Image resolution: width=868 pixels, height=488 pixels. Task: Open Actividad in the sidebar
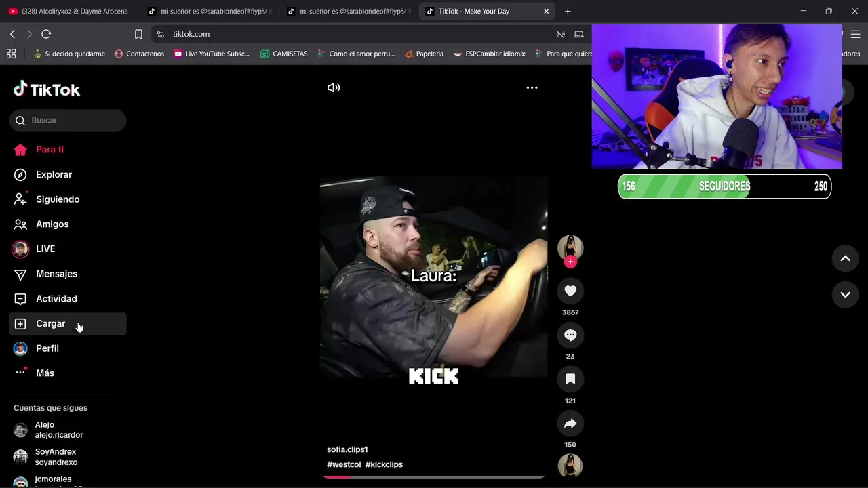(x=68, y=299)
